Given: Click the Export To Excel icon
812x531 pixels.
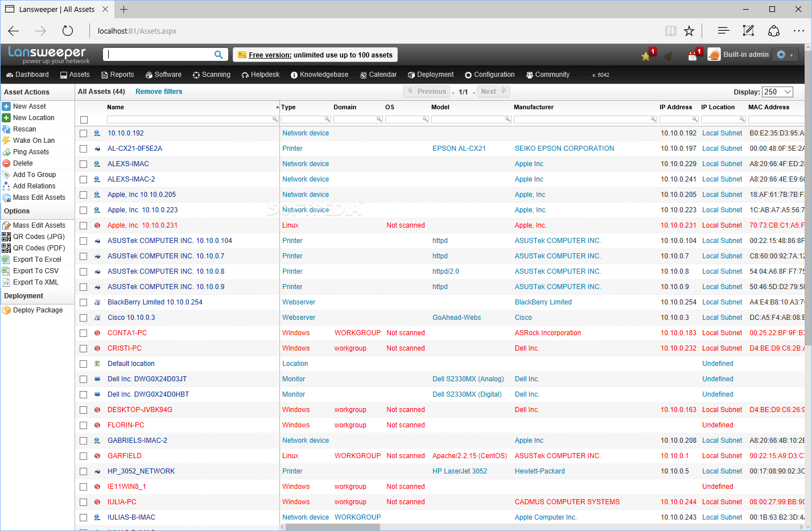Looking at the screenshot, I should point(6,260).
